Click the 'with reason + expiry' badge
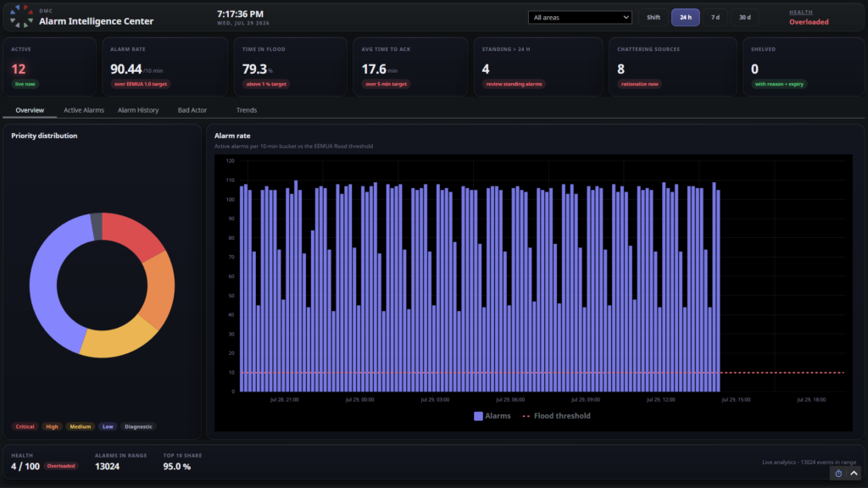Viewport: 868px width, 488px height. 779,84
